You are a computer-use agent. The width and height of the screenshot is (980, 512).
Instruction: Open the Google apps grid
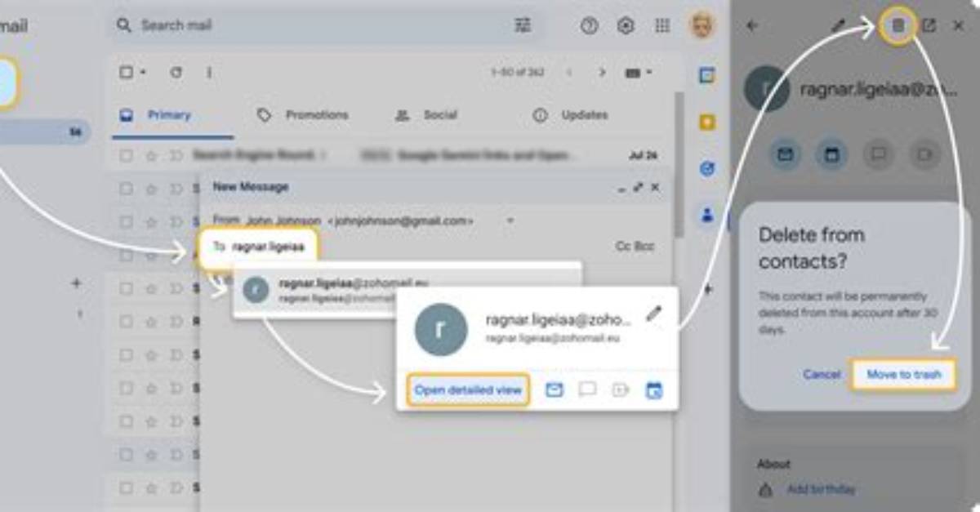coord(662,26)
